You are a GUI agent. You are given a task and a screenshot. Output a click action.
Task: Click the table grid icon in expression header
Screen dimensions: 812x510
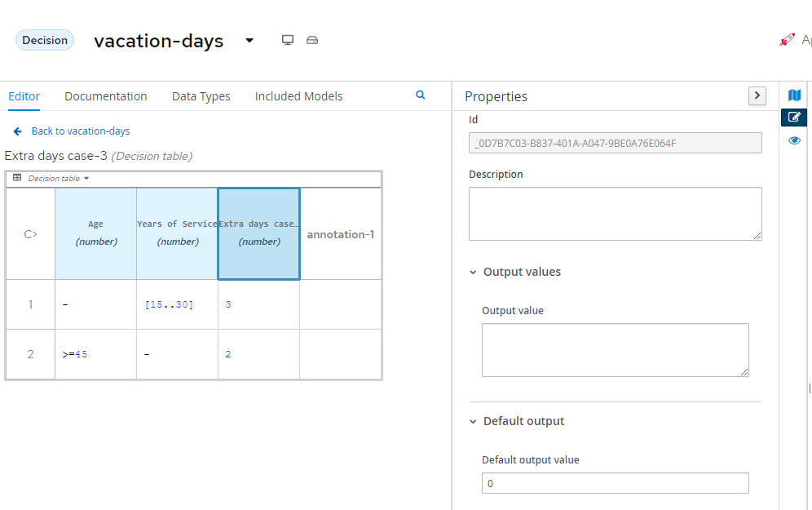coord(17,178)
